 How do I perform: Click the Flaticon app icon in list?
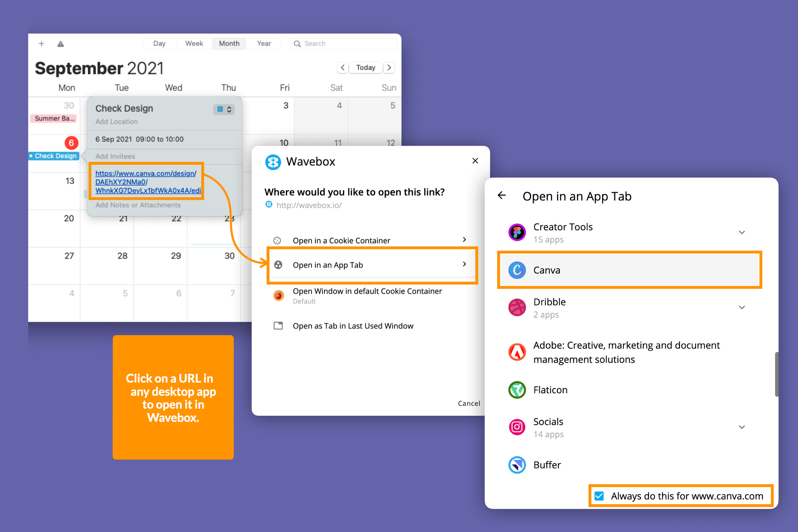click(516, 390)
